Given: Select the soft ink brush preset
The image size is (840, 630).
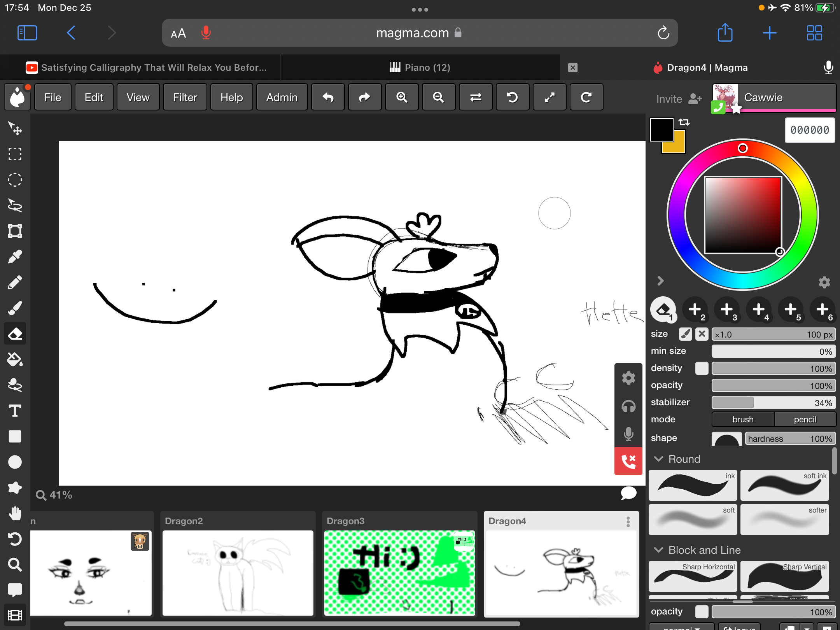Looking at the screenshot, I should tap(784, 485).
